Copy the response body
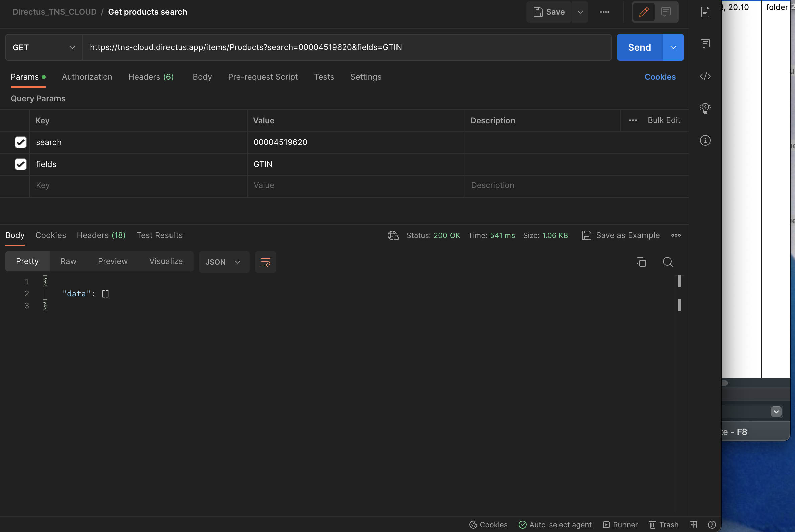Screen dimensions: 795x532 coord(641,262)
